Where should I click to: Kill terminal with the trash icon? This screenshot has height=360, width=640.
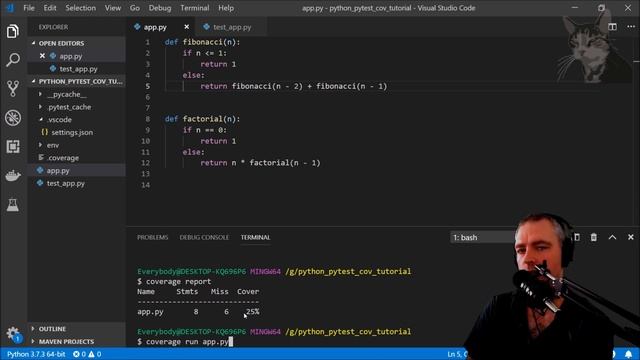593,237
